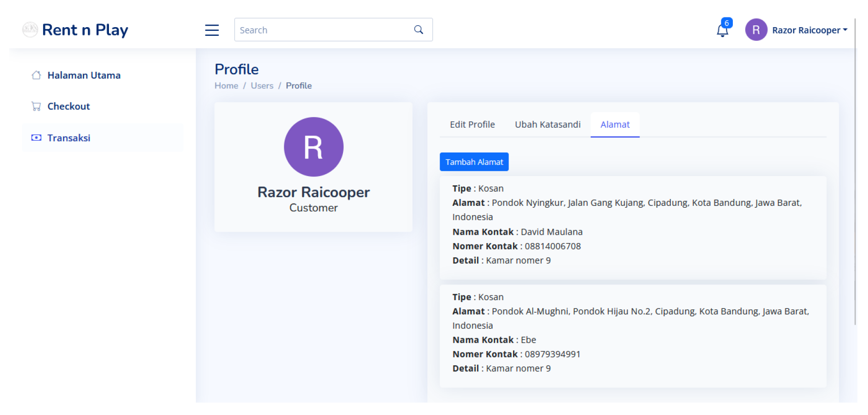
Task: Click the purple R avatar in header
Action: pyautogui.click(x=756, y=30)
